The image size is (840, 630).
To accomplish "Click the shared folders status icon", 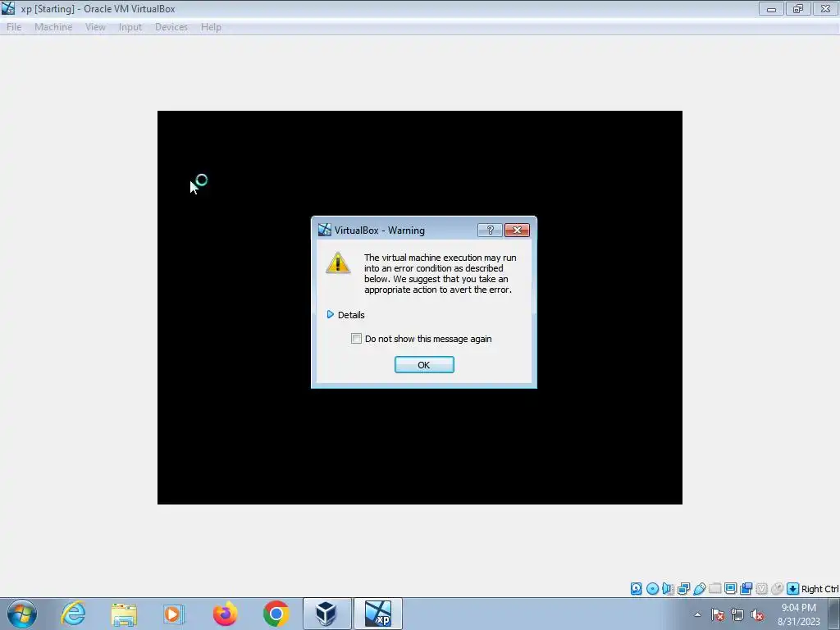I will point(714,589).
